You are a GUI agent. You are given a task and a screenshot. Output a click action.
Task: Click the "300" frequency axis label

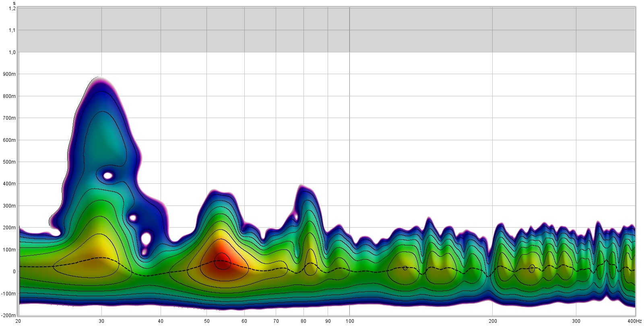[x=576, y=321]
